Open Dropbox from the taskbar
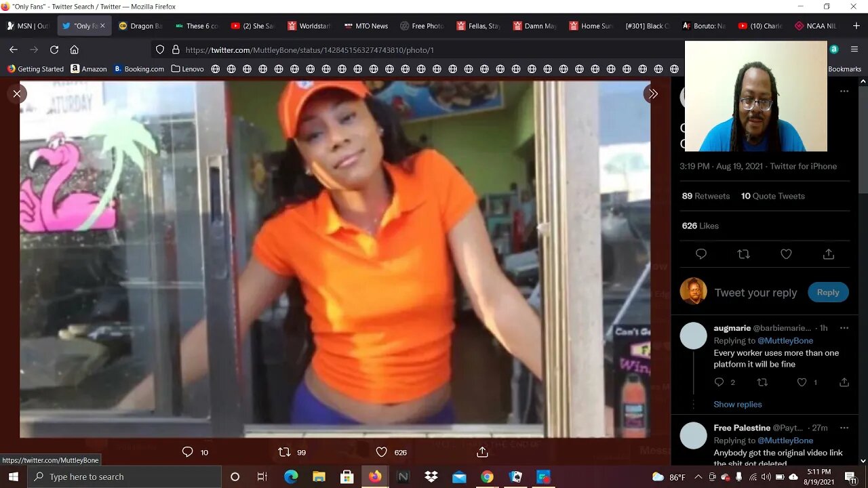 pyautogui.click(x=431, y=476)
